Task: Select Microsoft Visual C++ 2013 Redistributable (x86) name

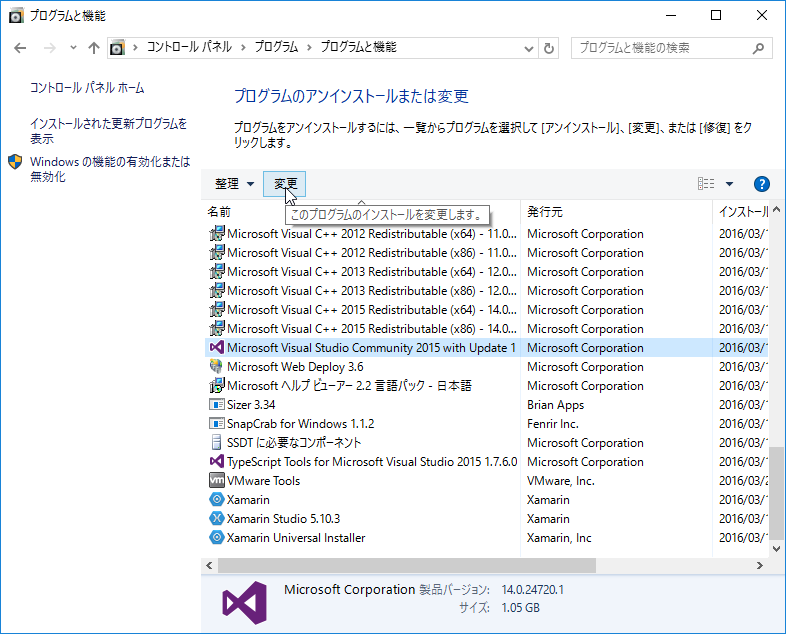Action: coord(371,291)
